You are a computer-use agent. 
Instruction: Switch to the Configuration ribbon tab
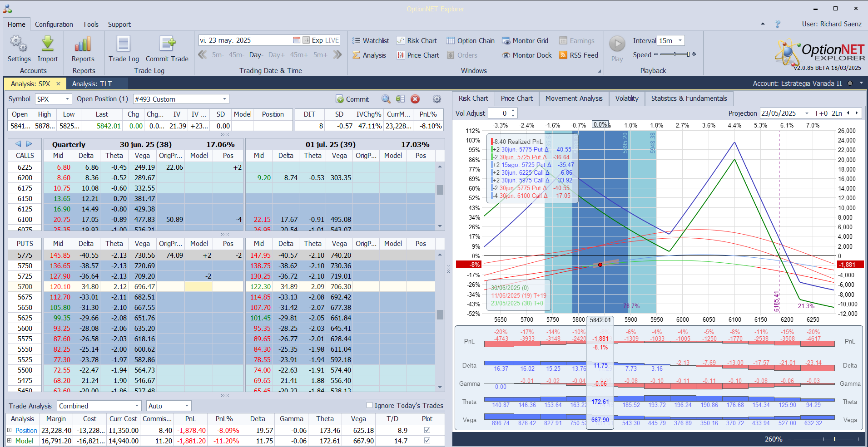coord(54,25)
